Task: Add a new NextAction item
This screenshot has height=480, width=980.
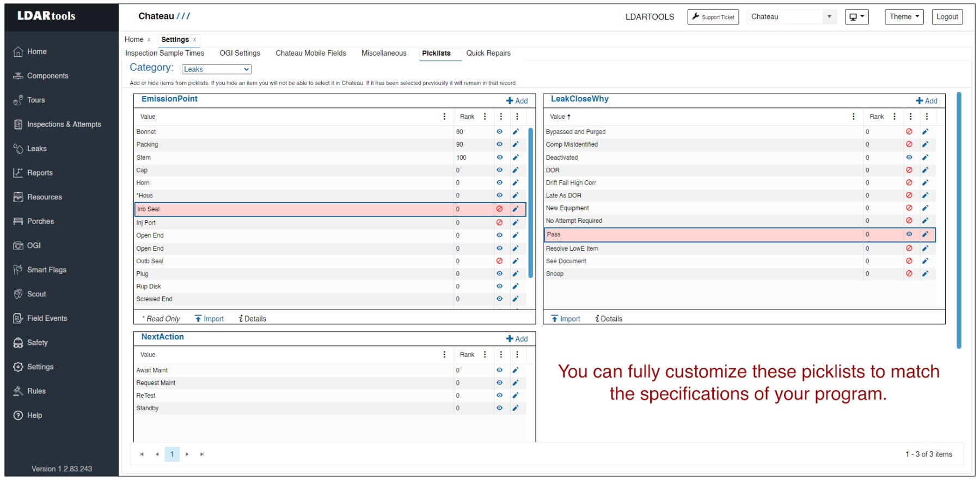Action: [517, 339]
